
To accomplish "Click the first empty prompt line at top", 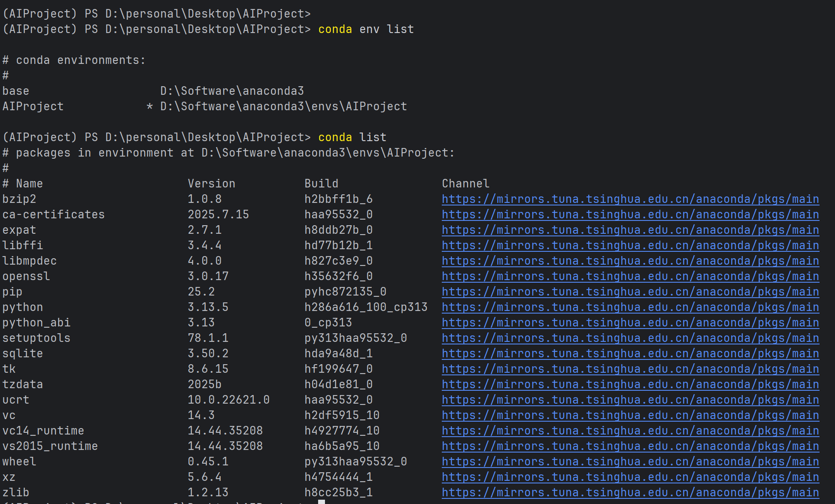I will coord(156,14).
